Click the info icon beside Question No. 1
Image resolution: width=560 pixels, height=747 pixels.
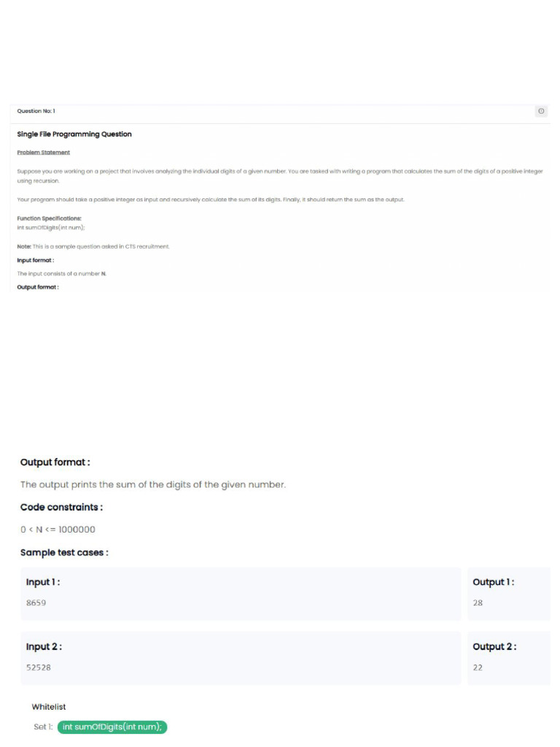541,111
